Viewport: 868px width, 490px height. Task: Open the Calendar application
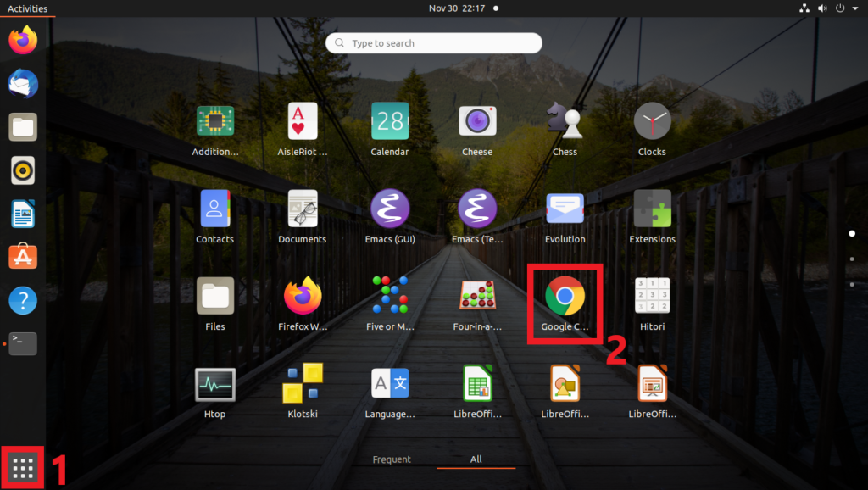(x=390, y=122)
